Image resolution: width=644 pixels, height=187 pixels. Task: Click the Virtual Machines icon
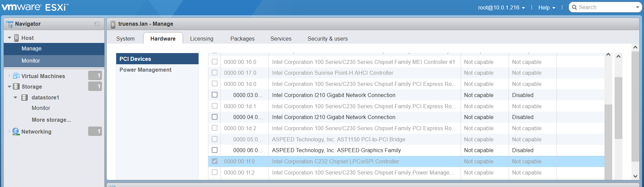(x=16, y=76)
